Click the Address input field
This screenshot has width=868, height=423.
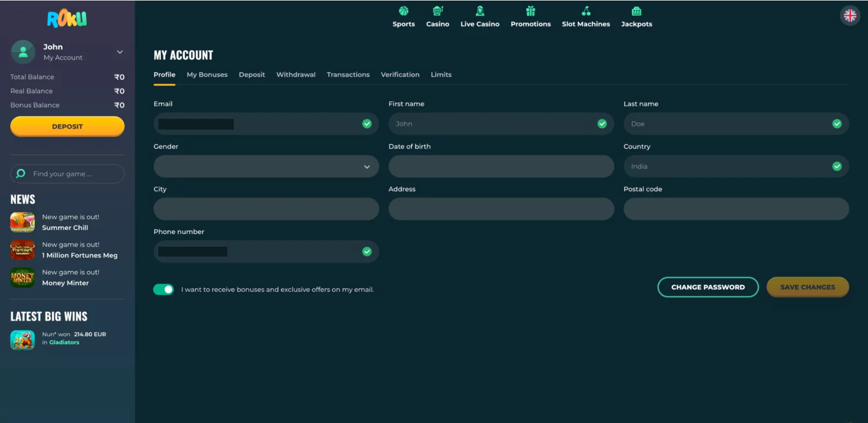pyautogui.click(x=501, y=209)
